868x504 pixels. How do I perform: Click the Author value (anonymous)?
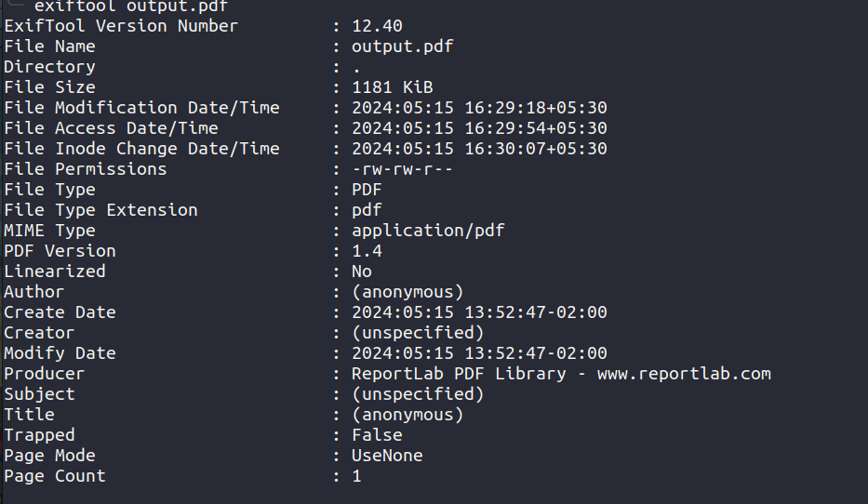[407, 292]
